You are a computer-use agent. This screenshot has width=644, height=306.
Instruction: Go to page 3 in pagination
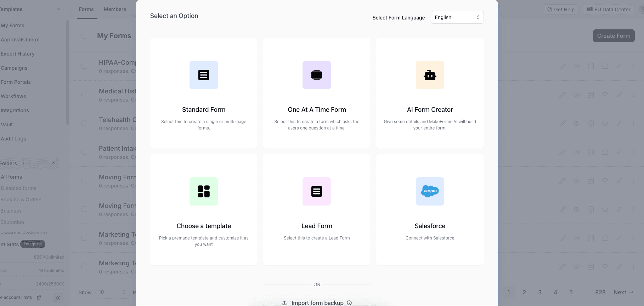[540, 292]
